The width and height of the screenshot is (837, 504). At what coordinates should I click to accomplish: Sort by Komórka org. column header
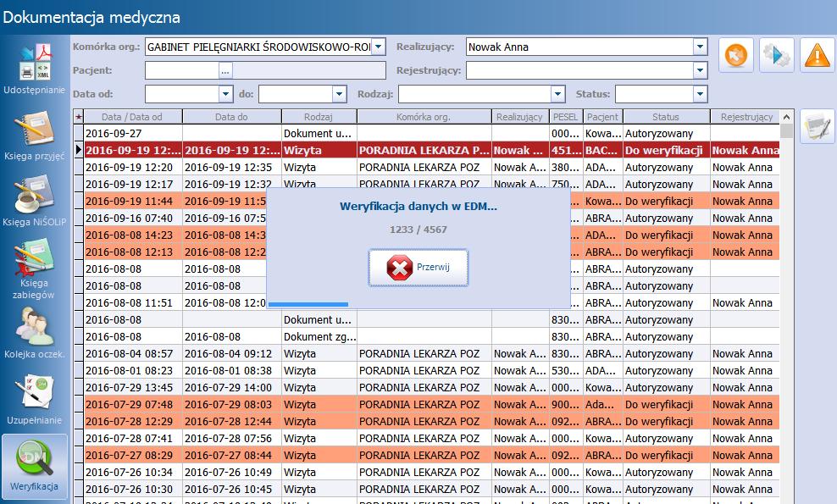[424, 117]
